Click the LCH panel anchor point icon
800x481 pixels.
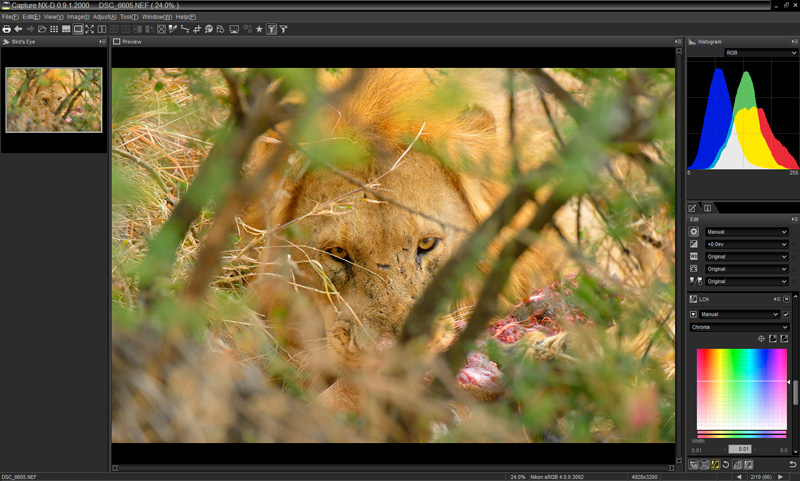[762, 338]
